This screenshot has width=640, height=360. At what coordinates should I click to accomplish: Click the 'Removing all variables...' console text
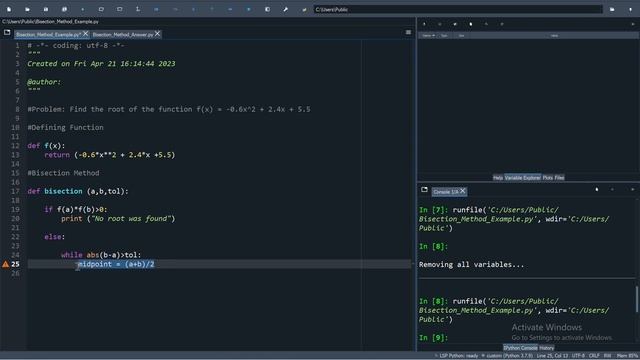[x=471, y=265]
